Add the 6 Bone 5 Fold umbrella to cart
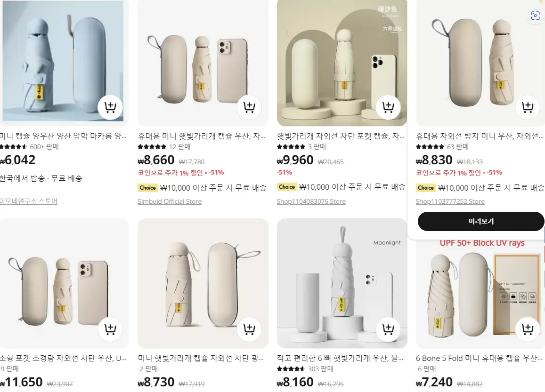Screen dimensions: 545x392 (527, 329)
